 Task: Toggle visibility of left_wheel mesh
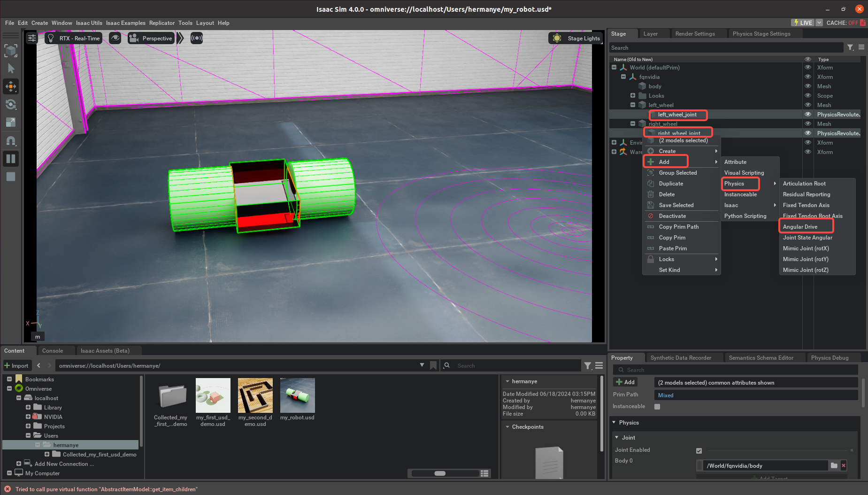click(808, 105)
